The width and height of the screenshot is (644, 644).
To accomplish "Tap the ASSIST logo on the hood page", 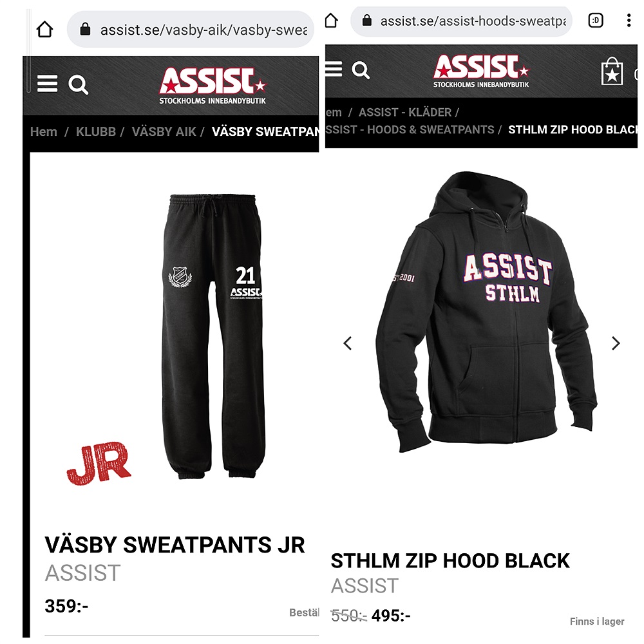I will click(x=481, y=71).
